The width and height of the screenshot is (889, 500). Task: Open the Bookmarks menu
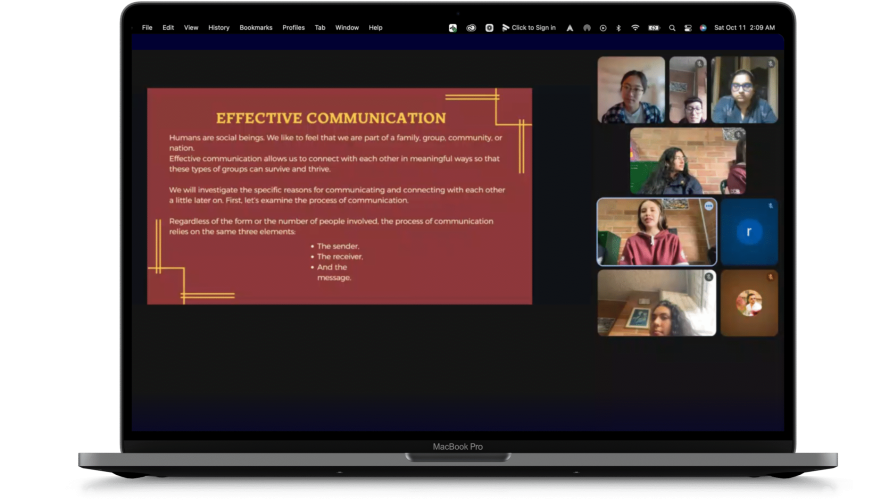(x=256, y=28)
